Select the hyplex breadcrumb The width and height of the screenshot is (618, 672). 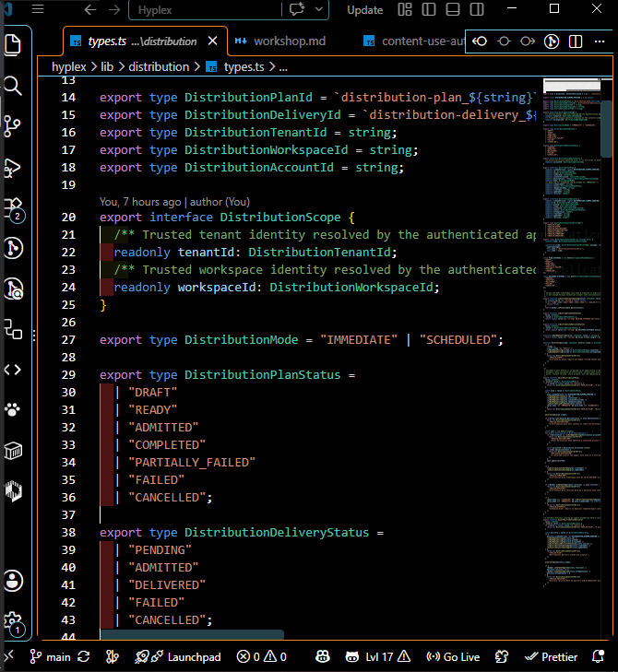(68, 67)
